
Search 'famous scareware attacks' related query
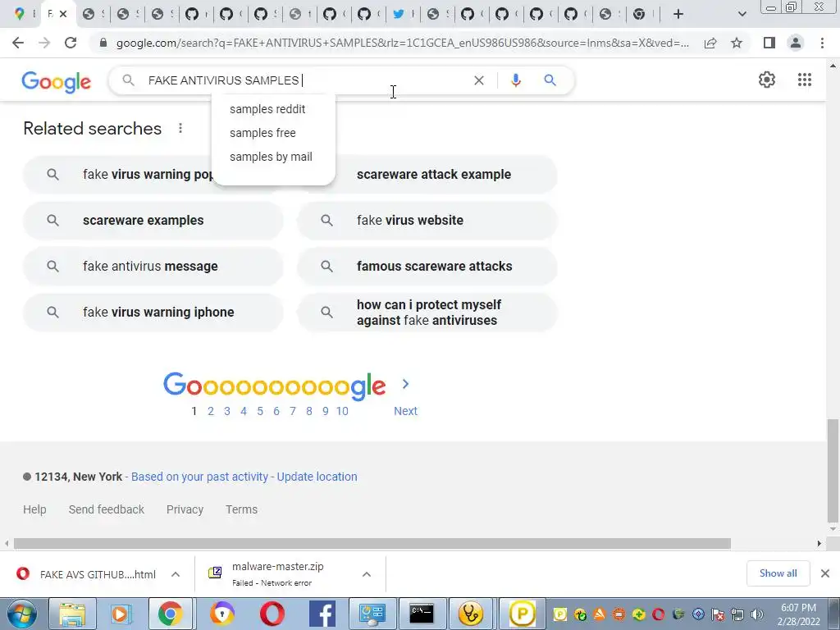[427, 267]
